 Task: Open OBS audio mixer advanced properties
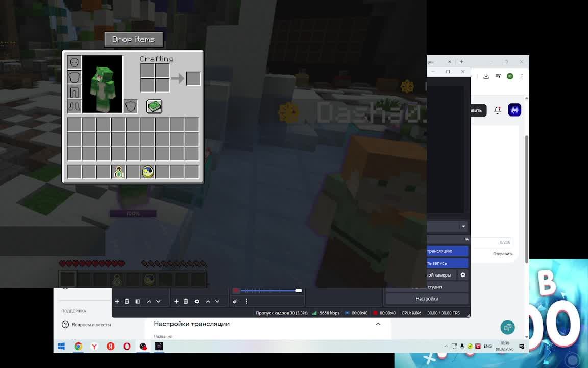coord(235,301)
